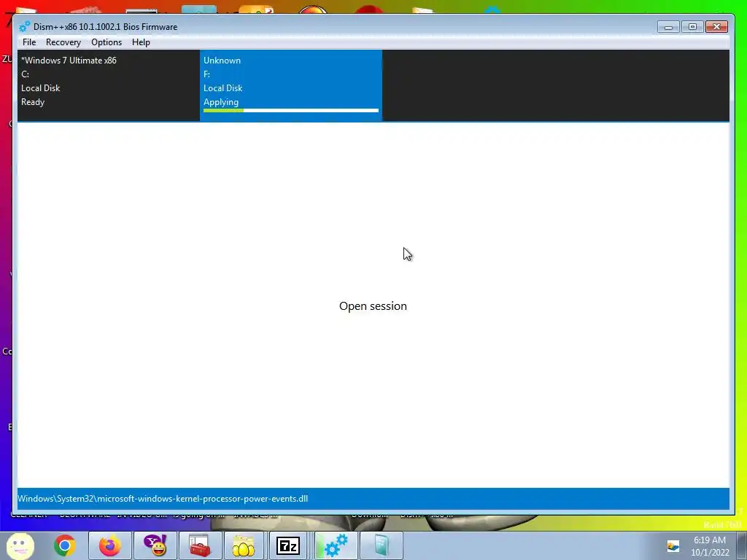Open the yellow folder taskbar icon

[x=244, y=545]
